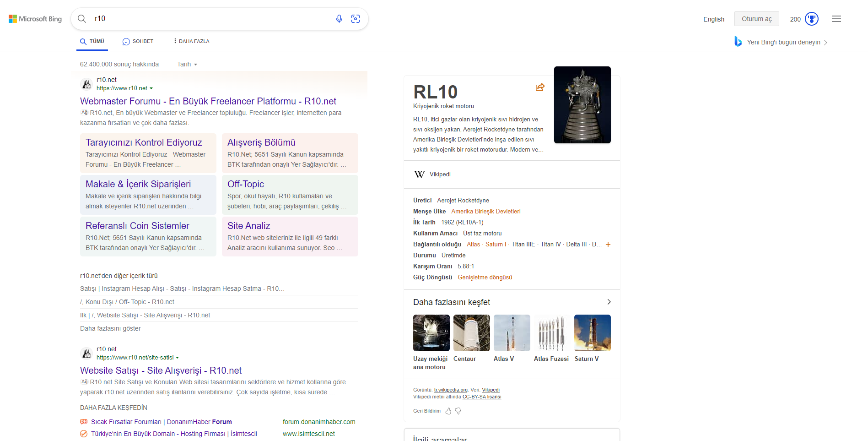Image resolution: width=868 pixels, height=441 pixels.
Task: Open Instagram Hesap Alışı - Satışı link
Action: coord(182,289)
